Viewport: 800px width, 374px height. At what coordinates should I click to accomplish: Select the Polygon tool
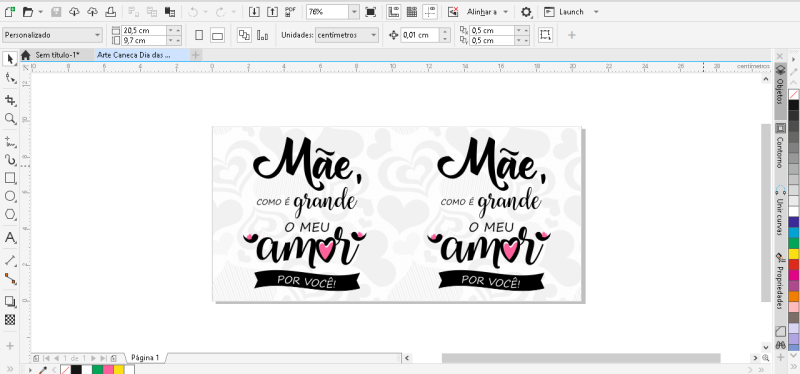[10, 215]
